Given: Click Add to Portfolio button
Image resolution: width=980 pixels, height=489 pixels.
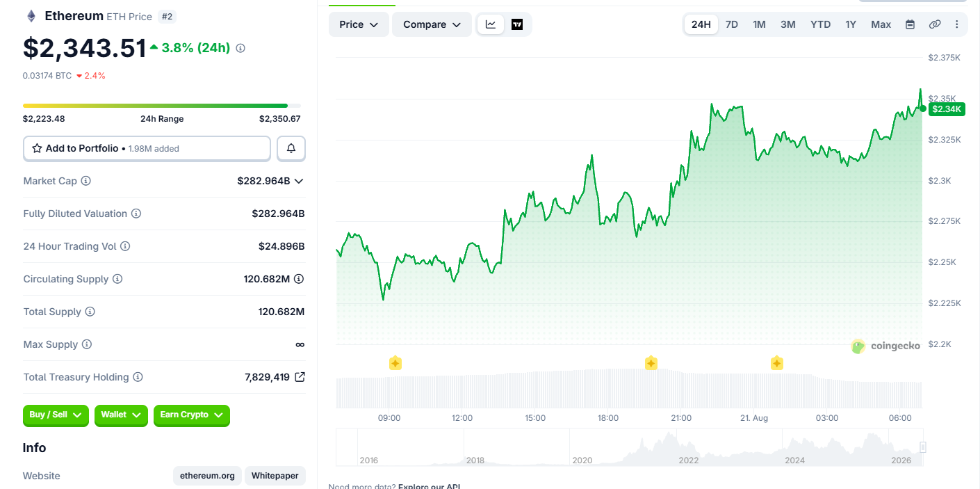Looking at the screenshot, I should tap(147, 148).
